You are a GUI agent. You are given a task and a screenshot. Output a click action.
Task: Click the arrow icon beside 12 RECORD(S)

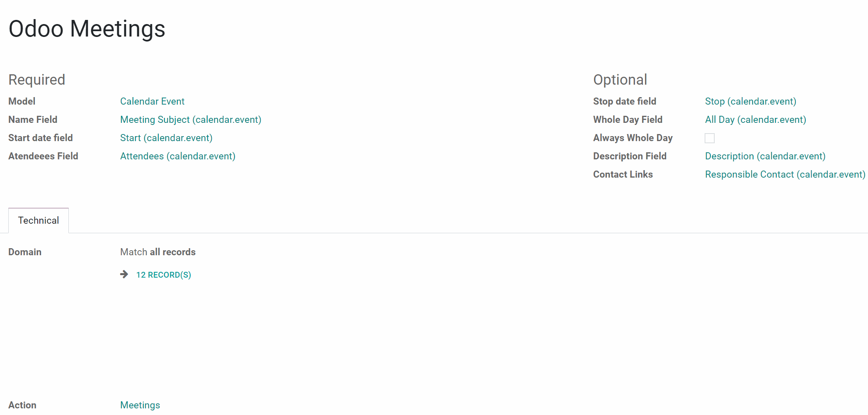pyautogui.click(x=124, y=274)
